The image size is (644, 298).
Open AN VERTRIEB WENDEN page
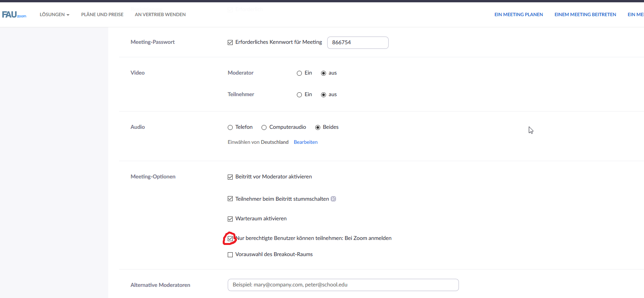coord(160,15)
